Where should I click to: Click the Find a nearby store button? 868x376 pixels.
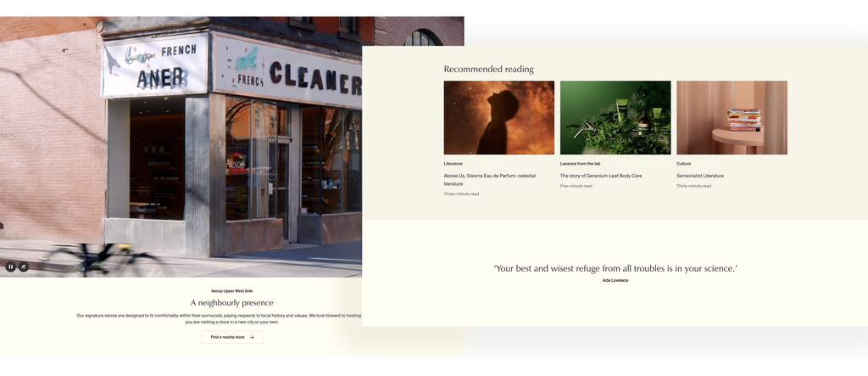[x=232, y=337]
